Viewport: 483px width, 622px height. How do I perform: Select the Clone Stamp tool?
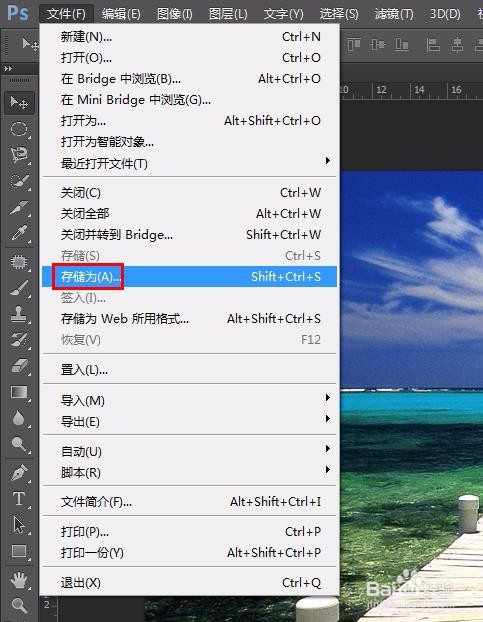coord(19,314)
